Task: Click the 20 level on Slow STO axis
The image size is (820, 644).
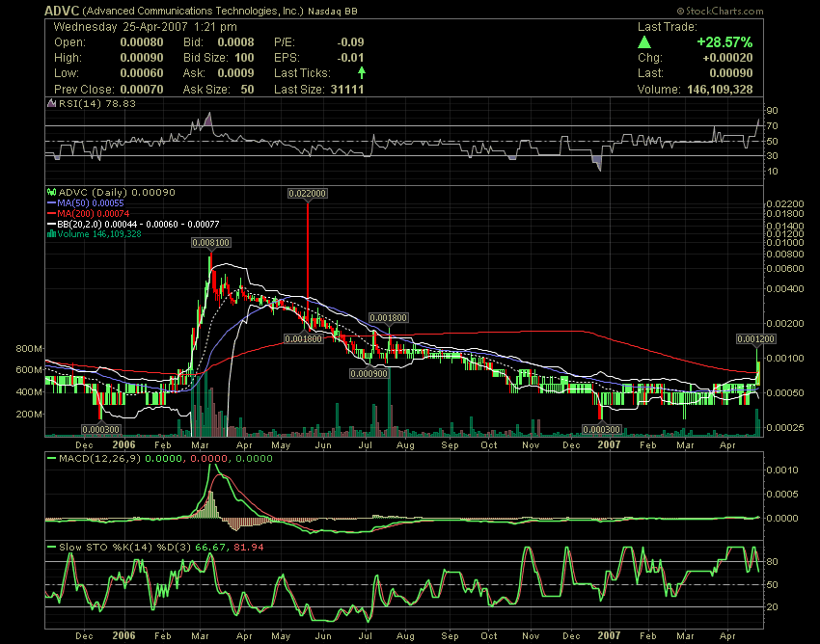Action: coord(773,607)
